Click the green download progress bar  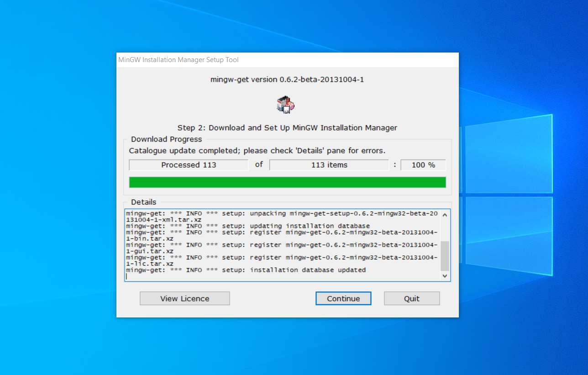(x=287, y=182)
